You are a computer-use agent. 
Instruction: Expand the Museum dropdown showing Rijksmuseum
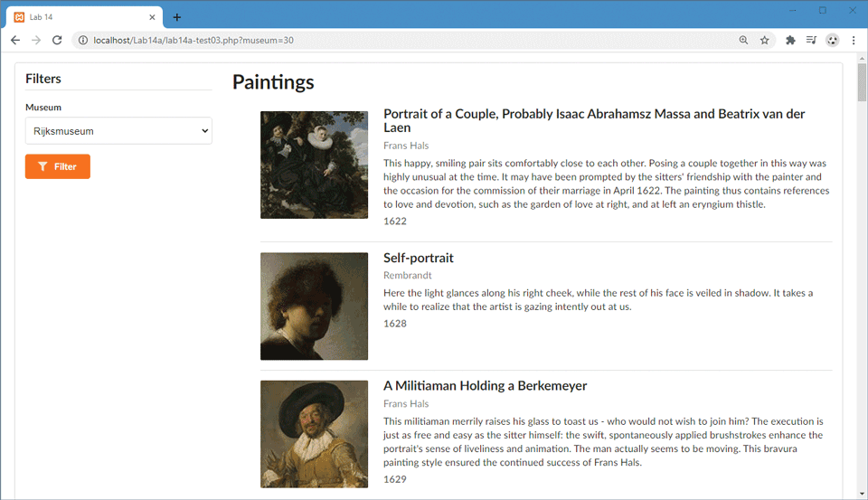click(118, 131)
